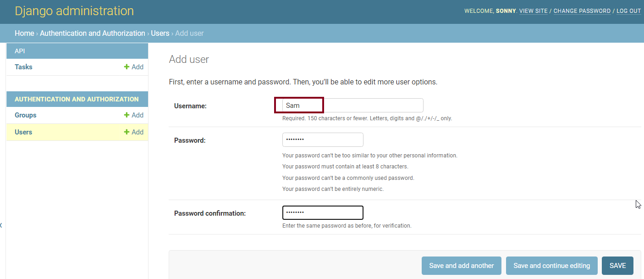
Task: Click the 'can't be entirely numeric' hint
Action: (333, 189)
